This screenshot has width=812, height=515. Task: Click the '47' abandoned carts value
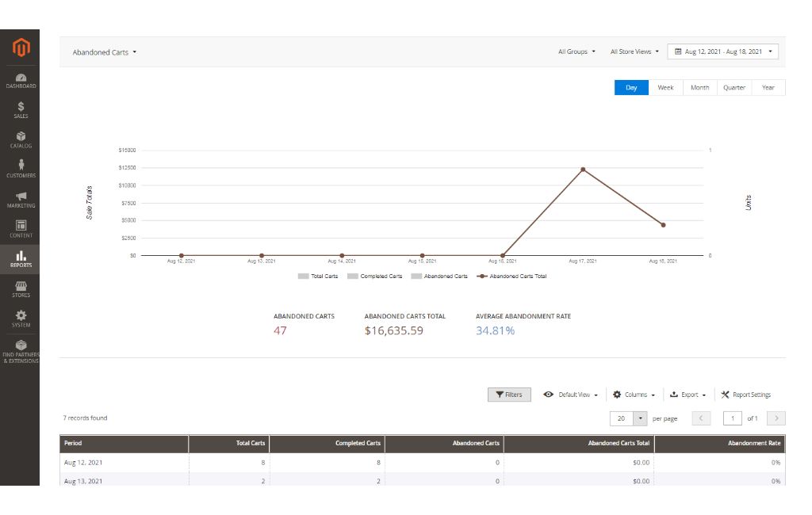coord(280,330)
